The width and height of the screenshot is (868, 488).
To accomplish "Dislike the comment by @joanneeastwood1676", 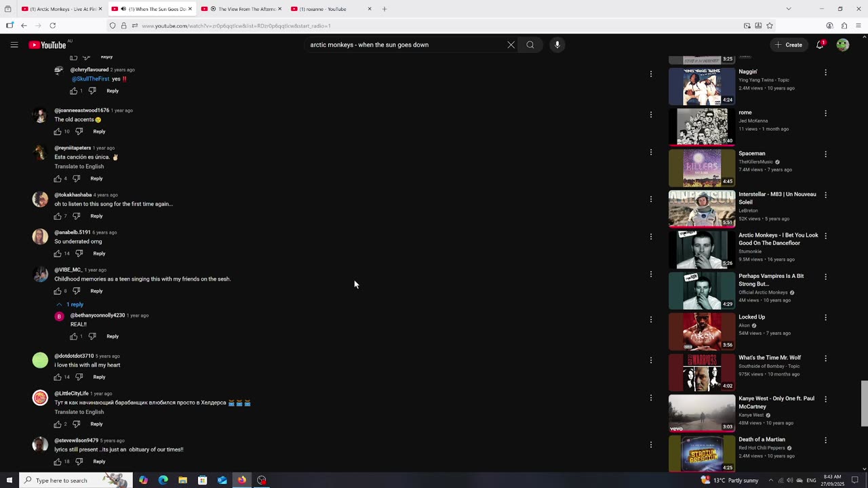I will [x=79, y=131].
